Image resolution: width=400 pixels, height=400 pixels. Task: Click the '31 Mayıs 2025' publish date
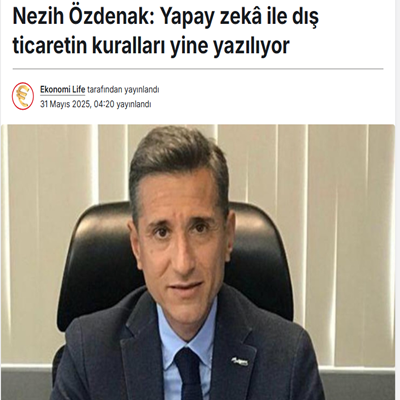coord(66,104)
